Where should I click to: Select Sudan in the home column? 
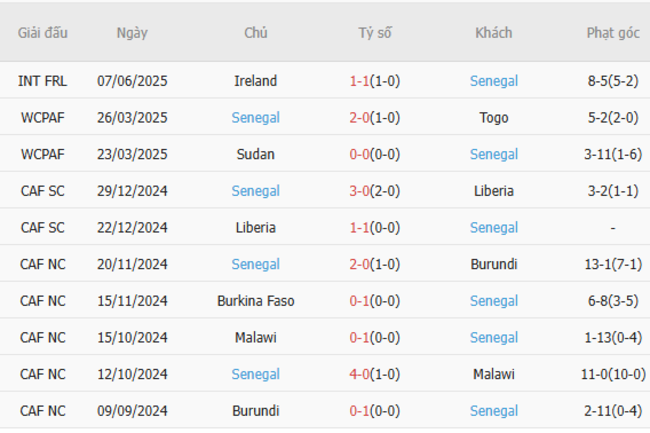point(255,154)
